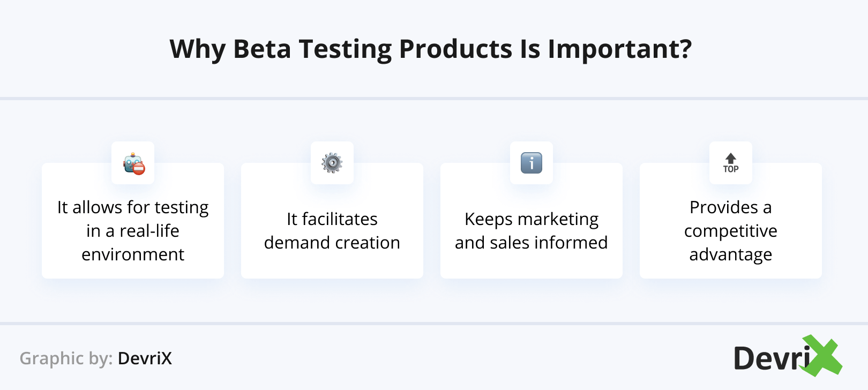Click the word 'advantage' on the last card
868x390 pixels.
tap(731, 254)
